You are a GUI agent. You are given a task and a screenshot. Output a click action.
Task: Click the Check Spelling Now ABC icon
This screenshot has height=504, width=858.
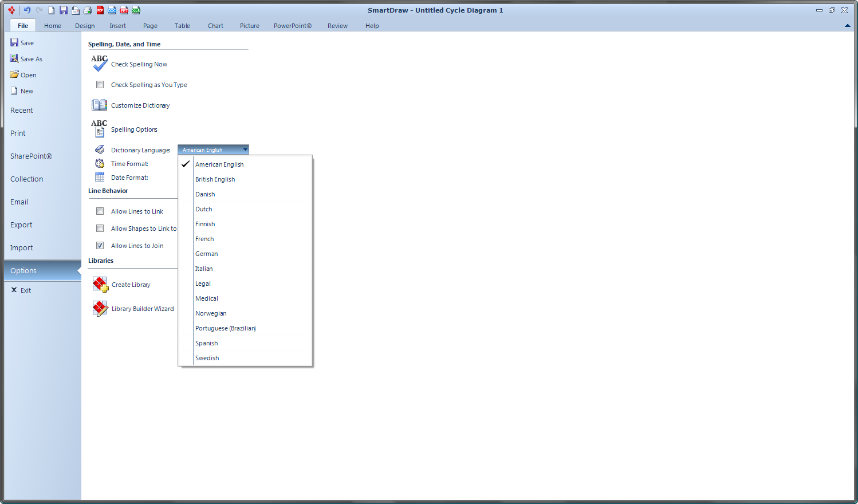tap(99, 64)
